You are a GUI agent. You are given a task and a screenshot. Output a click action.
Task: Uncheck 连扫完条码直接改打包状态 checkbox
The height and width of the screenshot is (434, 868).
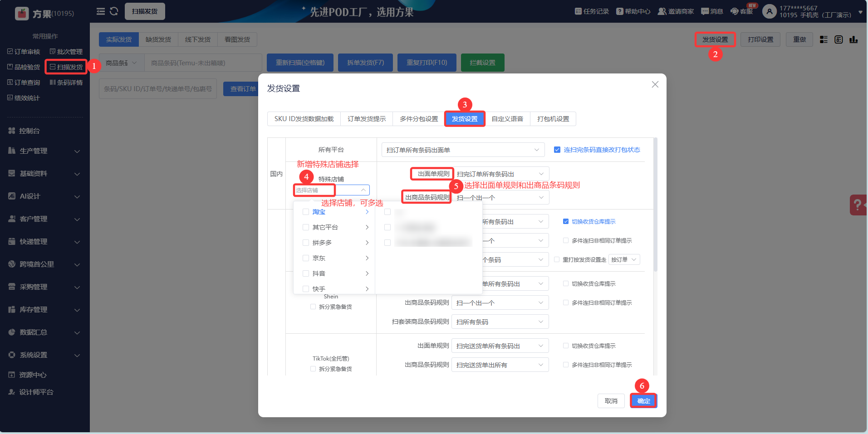557,150
